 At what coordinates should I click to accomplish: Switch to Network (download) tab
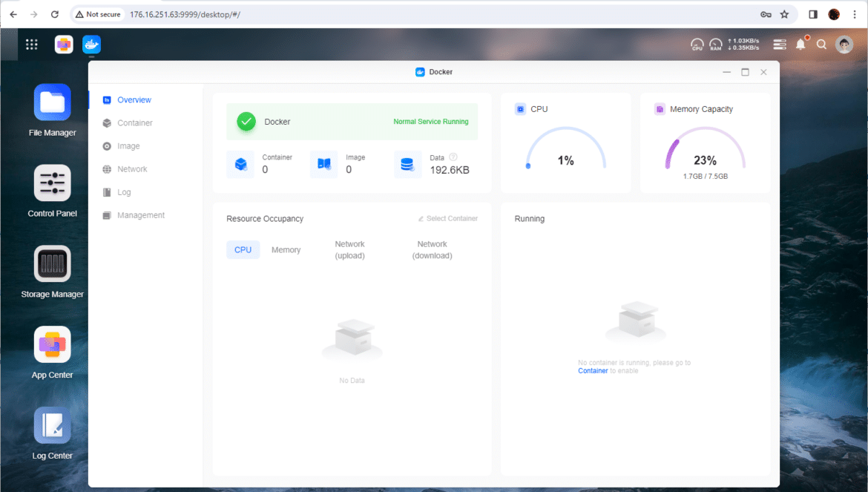click(433, 249)
